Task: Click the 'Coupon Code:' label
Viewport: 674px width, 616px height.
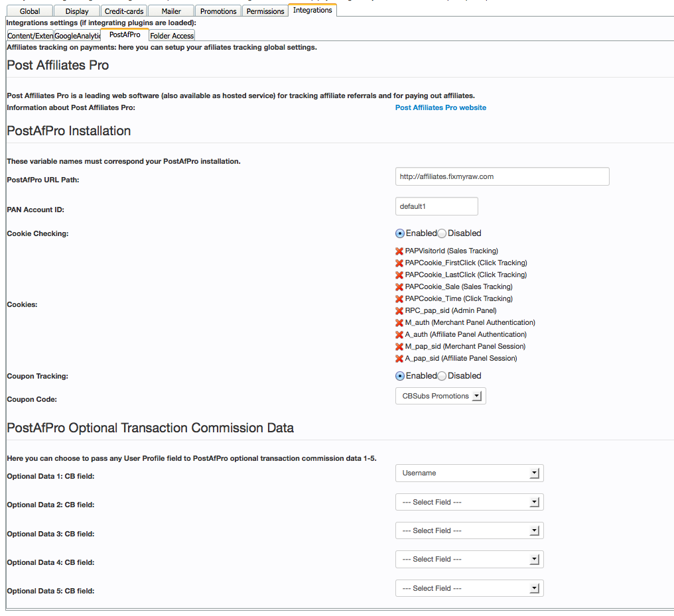Action: (x=32, y=399)
